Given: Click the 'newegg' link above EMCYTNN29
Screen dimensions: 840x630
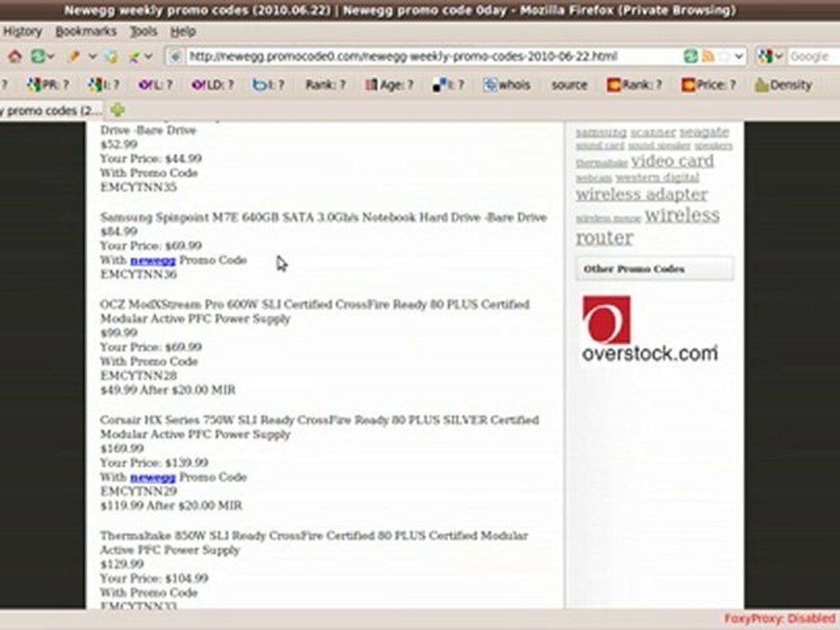Looking at the screenshot, I should pos(153,477).
